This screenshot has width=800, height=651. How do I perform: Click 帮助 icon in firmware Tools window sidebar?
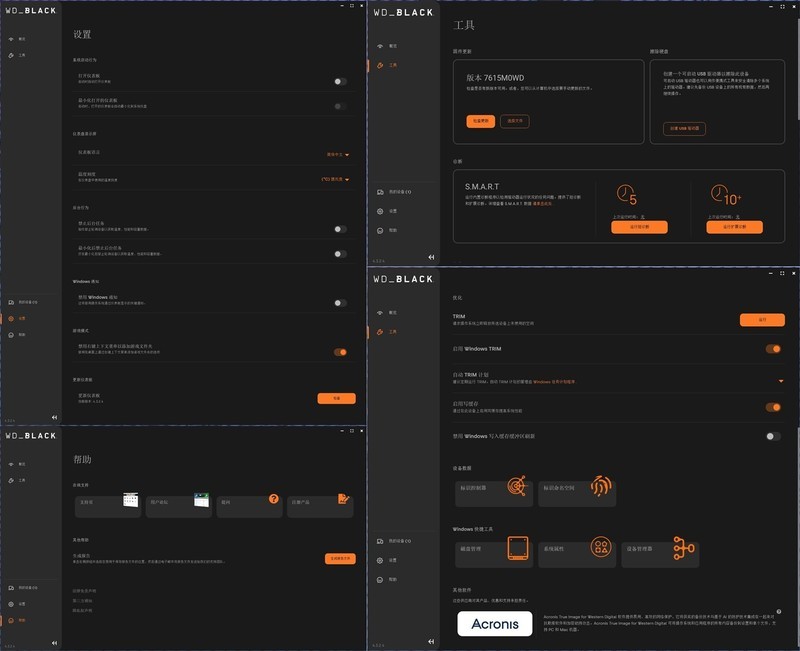pyautogui.click(x=380, y=231)
